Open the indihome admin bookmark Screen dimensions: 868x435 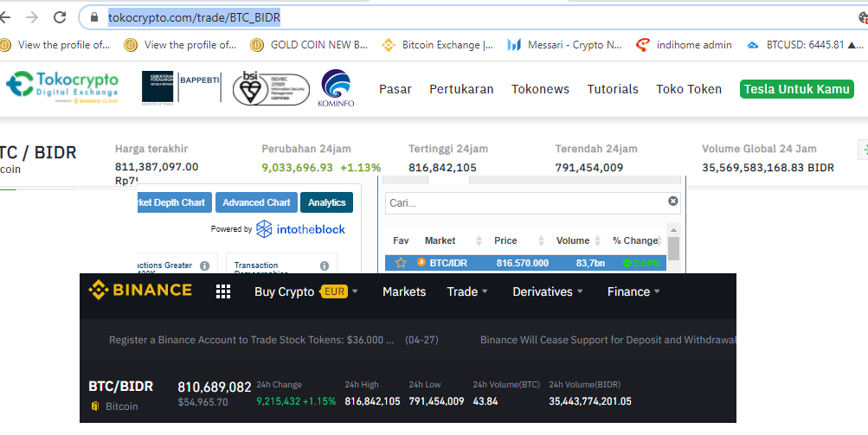pos(684,45)
